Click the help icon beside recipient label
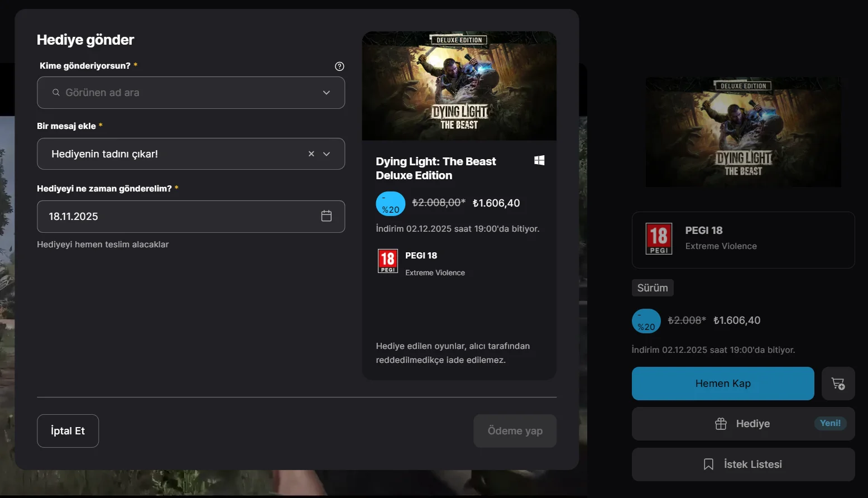This screenshot has height=498, width=868. 339,66
